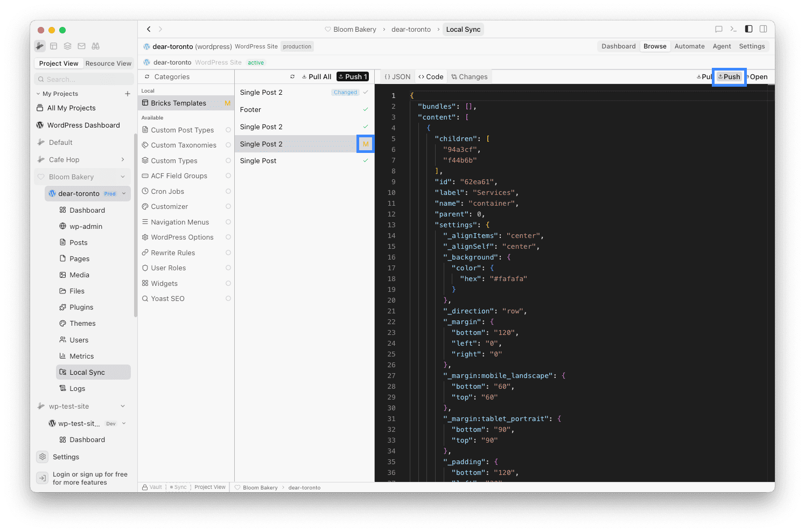Viewport: 805px width, 532px height.
Task: Click the WordPress logo next to dear-toronto (wordpress)
Action: [146, 47]
